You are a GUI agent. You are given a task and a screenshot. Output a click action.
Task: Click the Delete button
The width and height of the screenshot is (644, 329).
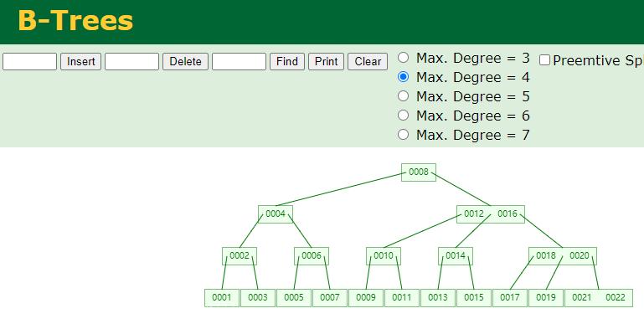pyautogui.click(x=185, y=62)
